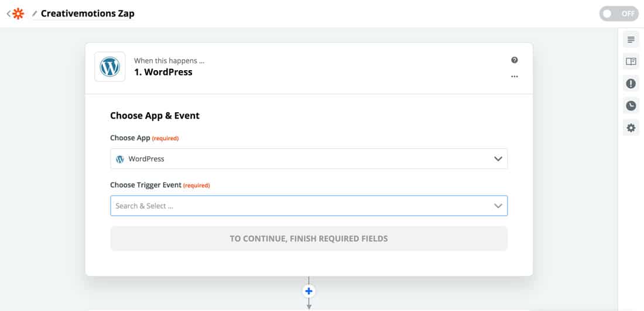
Task: Click the Search & Select trigger event field
Action: (309, 206)
